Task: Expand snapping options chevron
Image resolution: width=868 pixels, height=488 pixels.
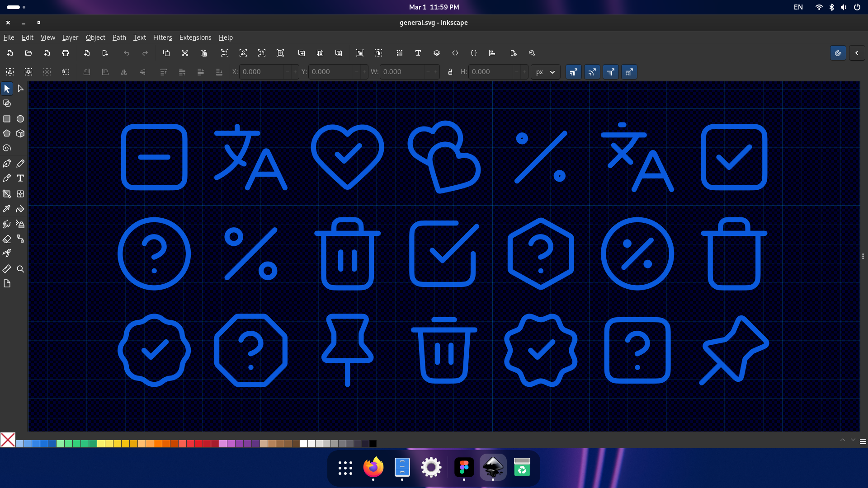Action: 857,53
